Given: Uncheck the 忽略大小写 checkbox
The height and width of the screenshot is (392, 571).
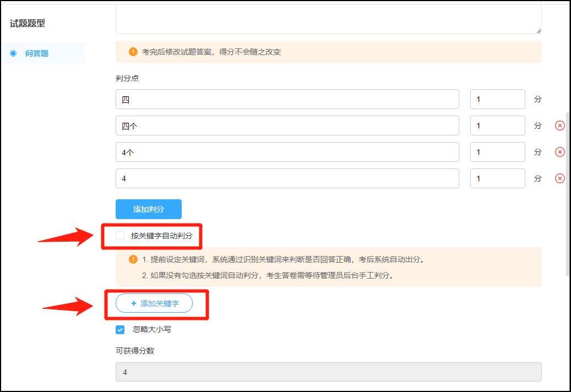Looking at the screenshot, I should pos(119,329).
